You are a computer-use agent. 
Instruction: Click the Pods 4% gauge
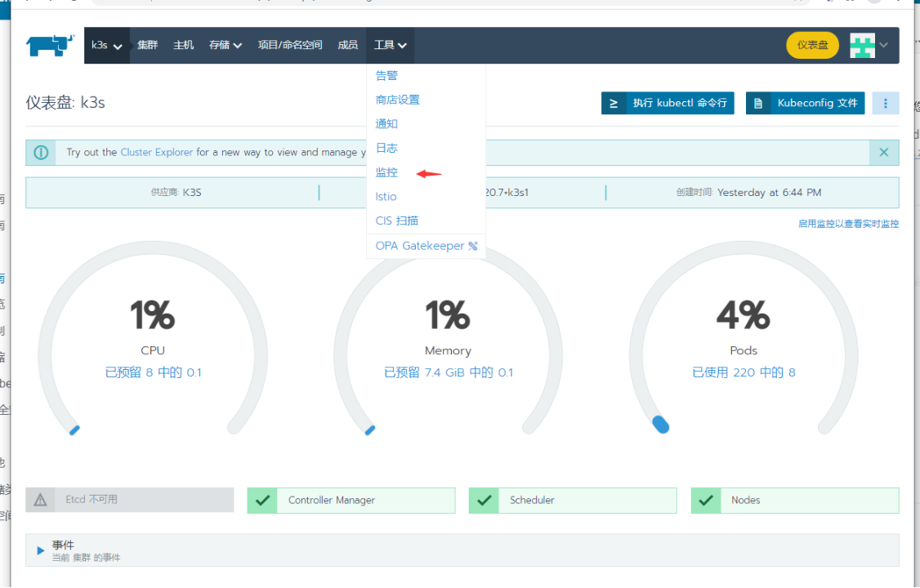(744, 338)
